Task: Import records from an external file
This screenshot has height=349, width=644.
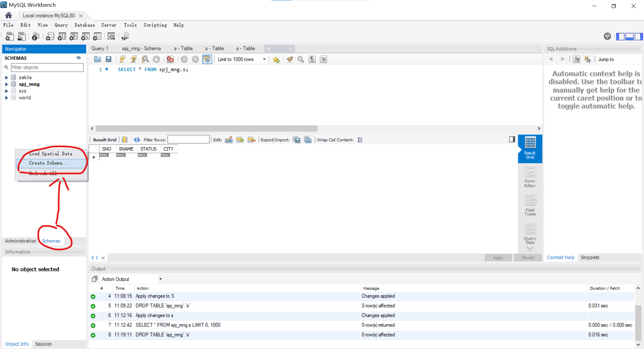Action: pos(308,140)
